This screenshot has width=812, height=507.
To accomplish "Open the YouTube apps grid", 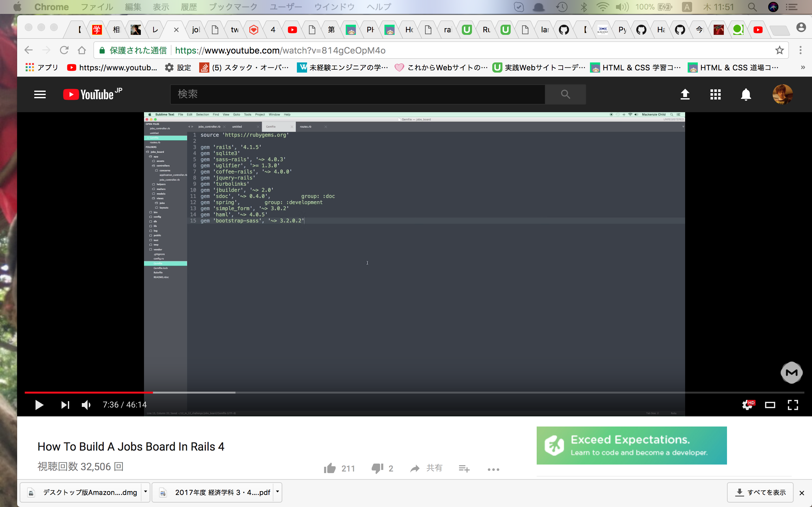I will [715, 94].
